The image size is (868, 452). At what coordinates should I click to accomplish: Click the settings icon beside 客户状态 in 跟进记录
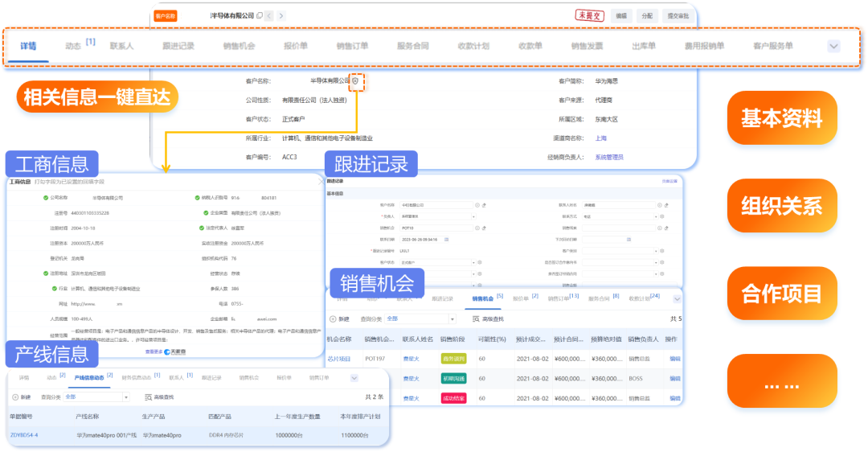[x=479, y=262]
